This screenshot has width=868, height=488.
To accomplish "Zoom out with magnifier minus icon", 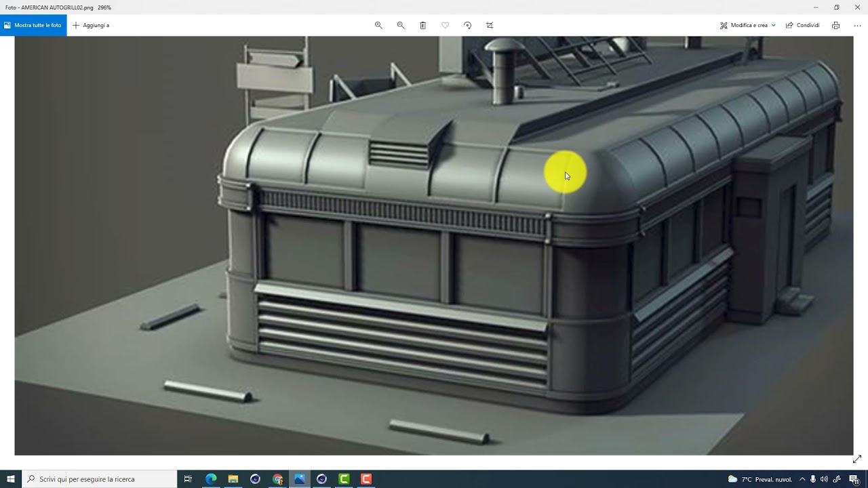I will coord(401,25).
